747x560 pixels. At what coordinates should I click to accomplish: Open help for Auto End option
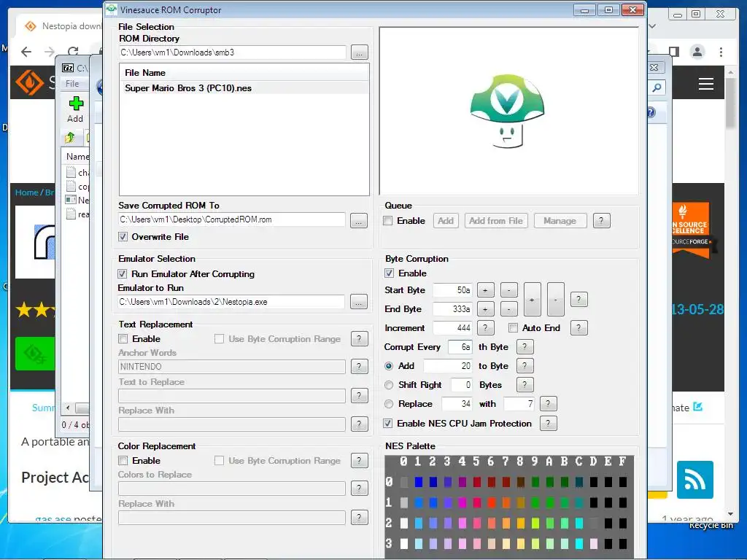pos(578,327)
